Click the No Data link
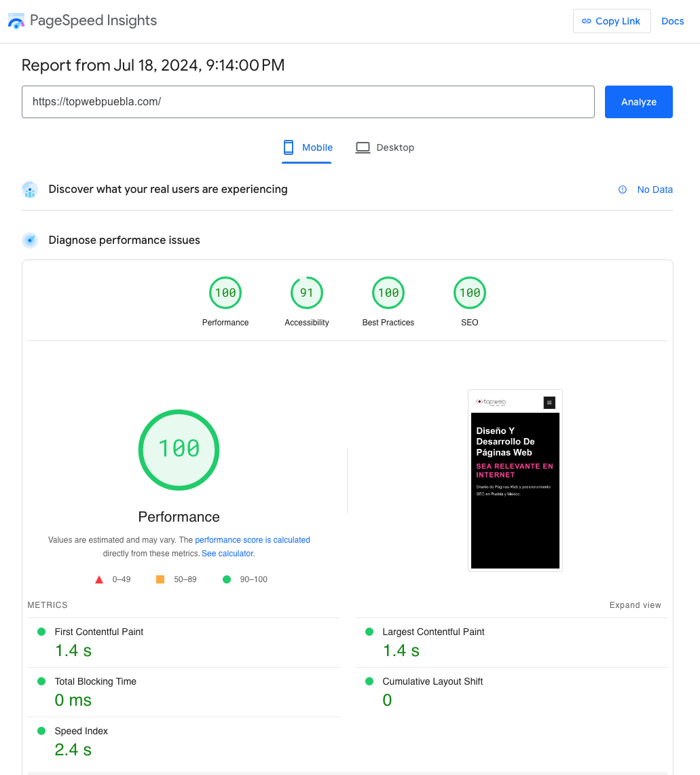Image resolution: width=700 pixels, height=775 pixels. tap(655, 190)
